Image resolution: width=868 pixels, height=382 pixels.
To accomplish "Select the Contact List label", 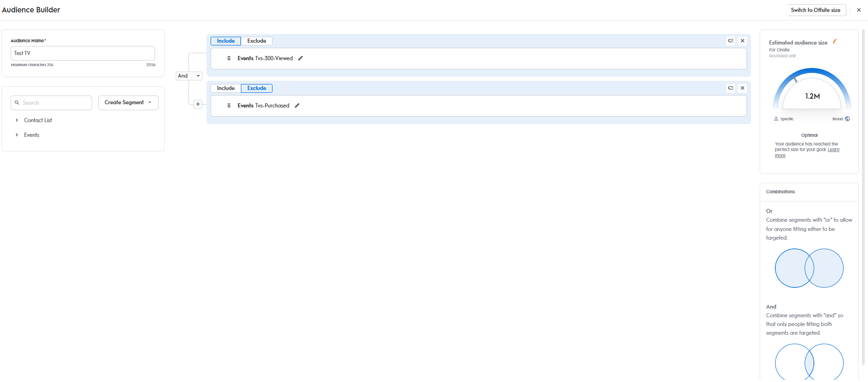I will coord(38,120).
